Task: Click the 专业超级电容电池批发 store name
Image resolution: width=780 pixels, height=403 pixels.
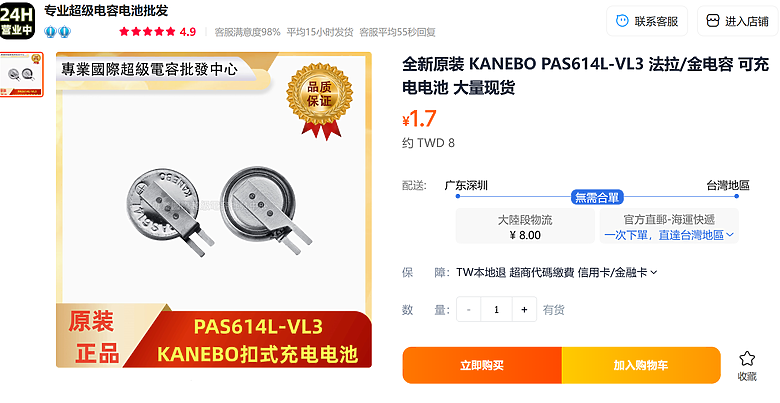Action: click(106, 10)
